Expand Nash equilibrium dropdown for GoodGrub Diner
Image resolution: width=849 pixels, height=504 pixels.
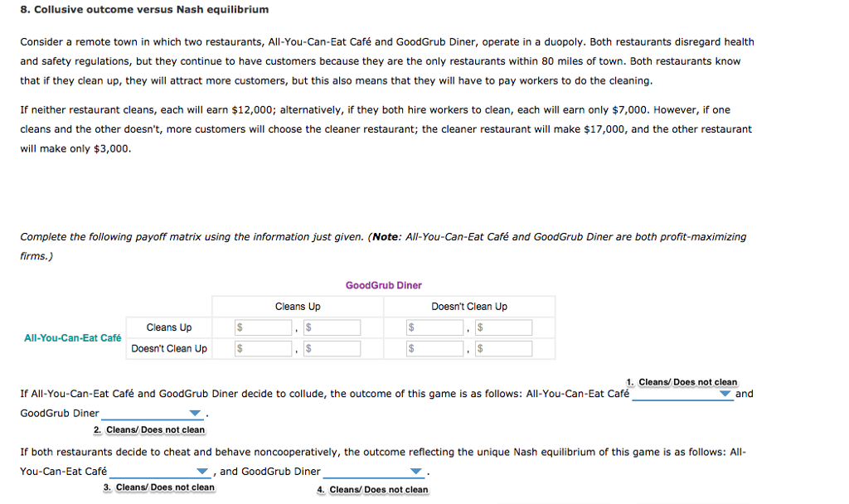point(374,472)
